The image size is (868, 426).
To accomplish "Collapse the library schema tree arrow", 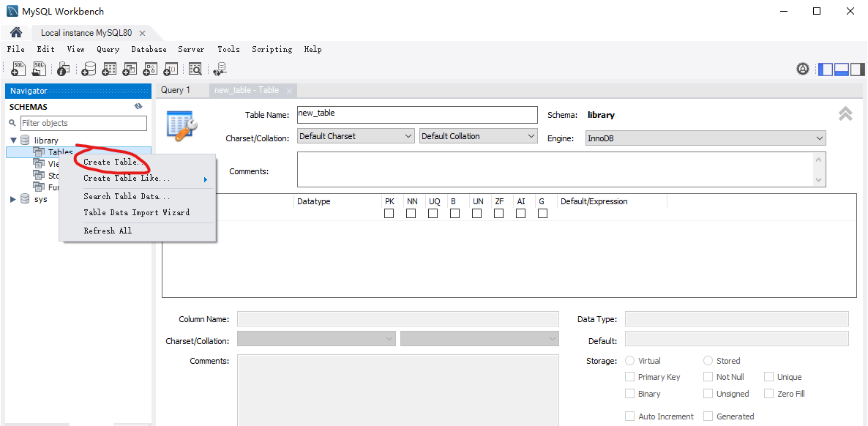I will point(13,141).
